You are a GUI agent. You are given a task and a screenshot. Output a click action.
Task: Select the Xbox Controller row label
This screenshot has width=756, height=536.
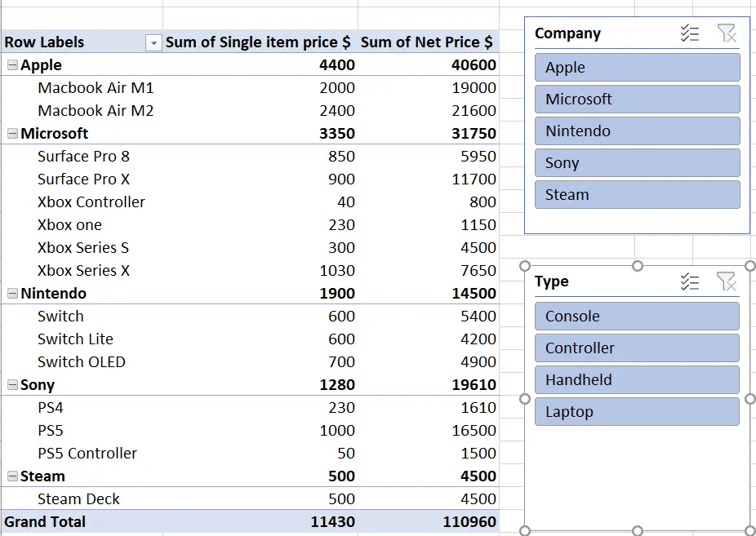91,202
